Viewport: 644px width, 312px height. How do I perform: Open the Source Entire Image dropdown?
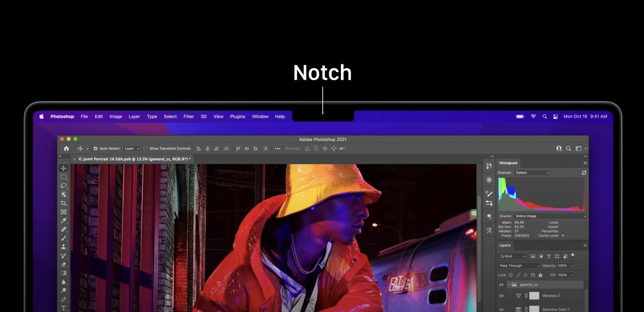coord(550,216)
